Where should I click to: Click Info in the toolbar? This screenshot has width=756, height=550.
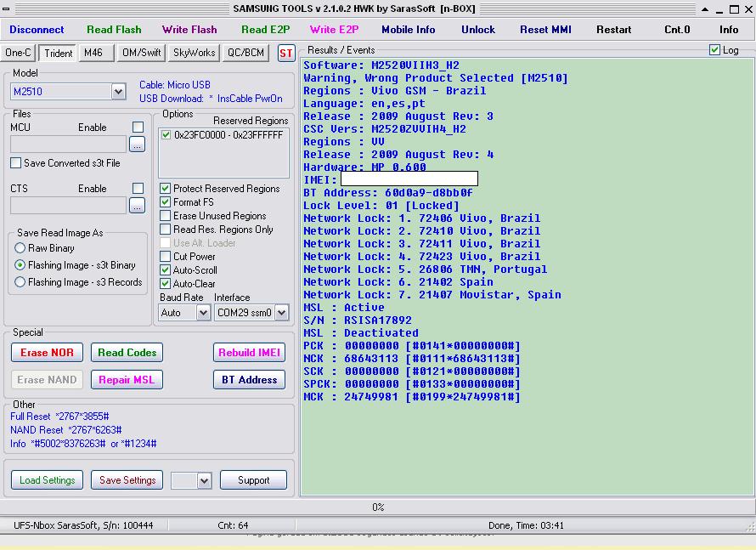[729, 30]
